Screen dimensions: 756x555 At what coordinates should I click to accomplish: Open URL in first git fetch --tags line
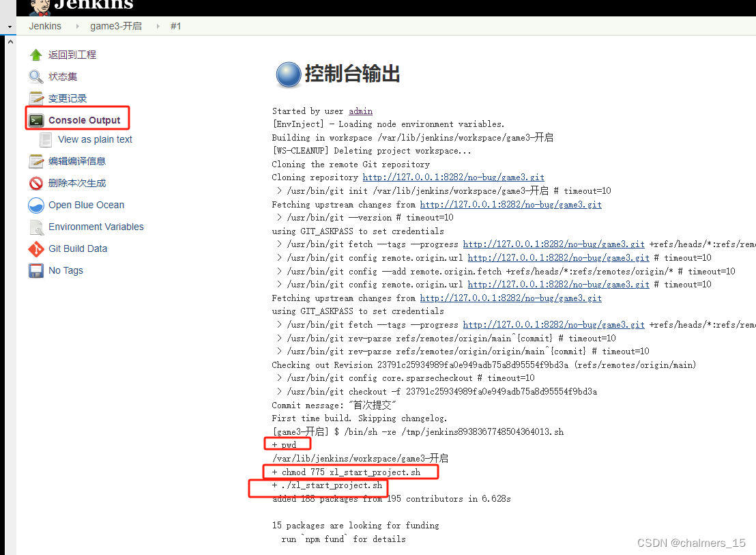[x=553, y=244]
